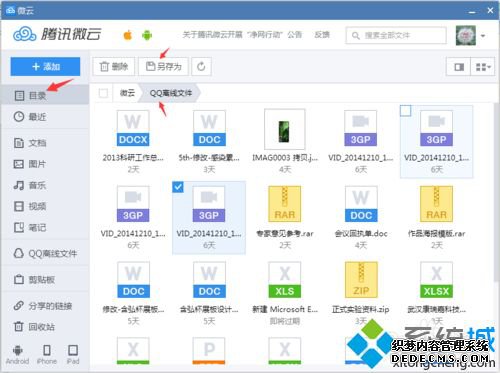Click the blue 添加 add button
The image size is (500, 373).
tap(45, 67)
